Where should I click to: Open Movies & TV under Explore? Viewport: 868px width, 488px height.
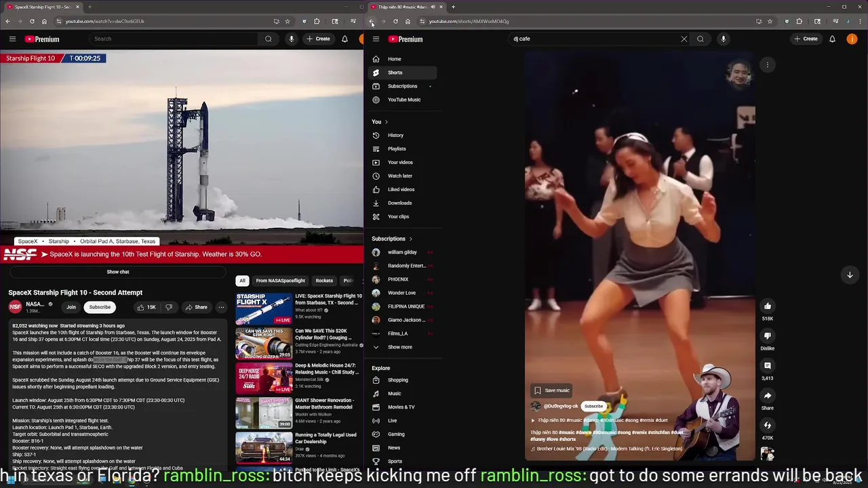coord(404,407)
